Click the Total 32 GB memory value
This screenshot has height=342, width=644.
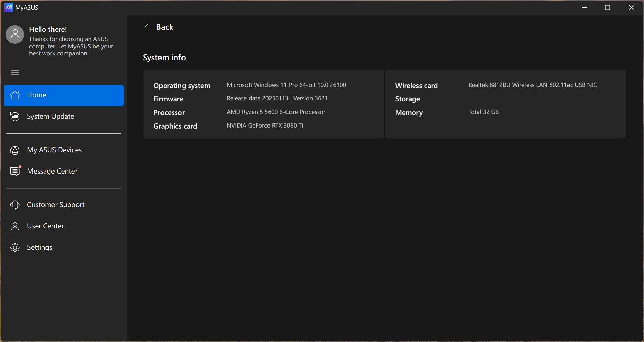click(483, 112)
